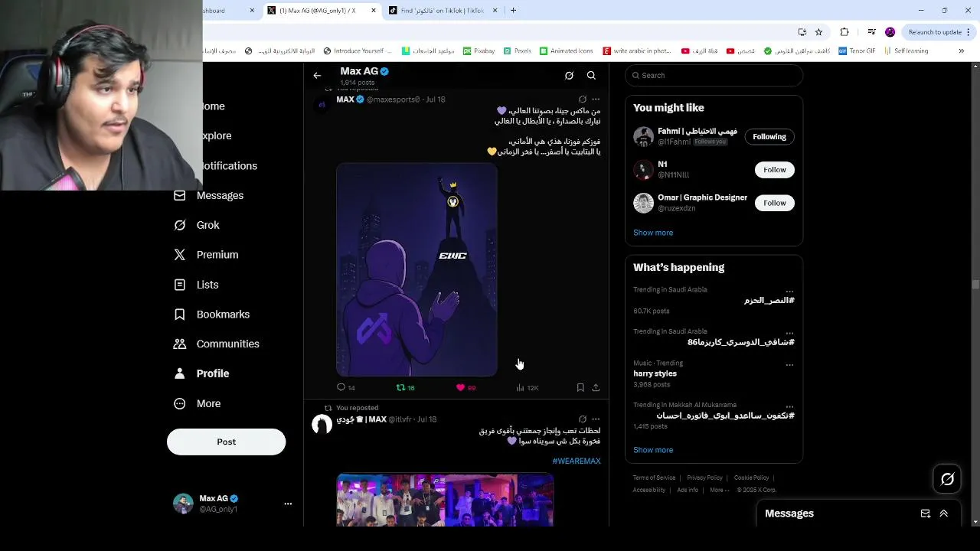
Task: Open Animated Icons bookmark
Action: (x=567, y=51)
